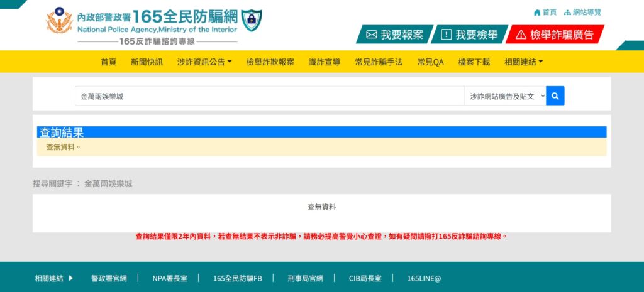The width and height of the screenshot is (644, 292).
Task: Click the red 檢舉詐騙廣告 button
Action: 555,35
